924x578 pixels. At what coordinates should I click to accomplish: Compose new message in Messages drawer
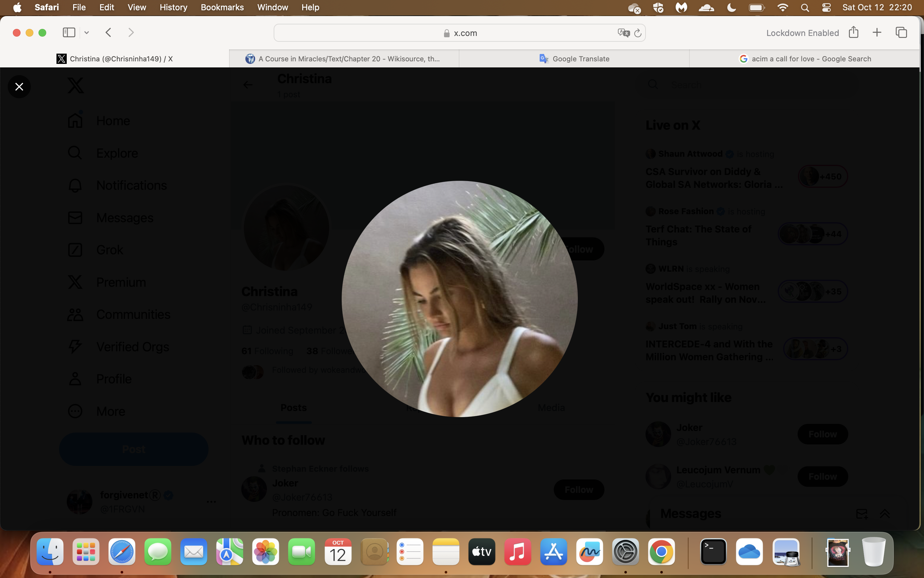click(862, 514)
